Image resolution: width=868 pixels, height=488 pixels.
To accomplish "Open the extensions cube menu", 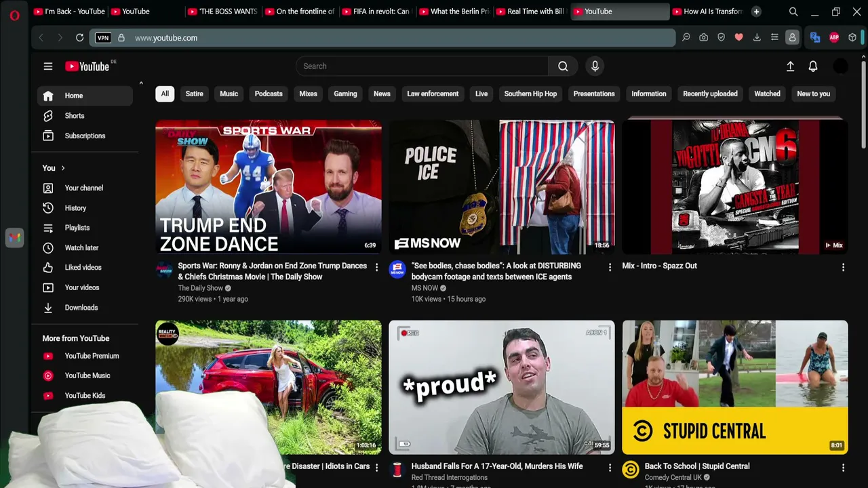I will click(x=852, y=38).
